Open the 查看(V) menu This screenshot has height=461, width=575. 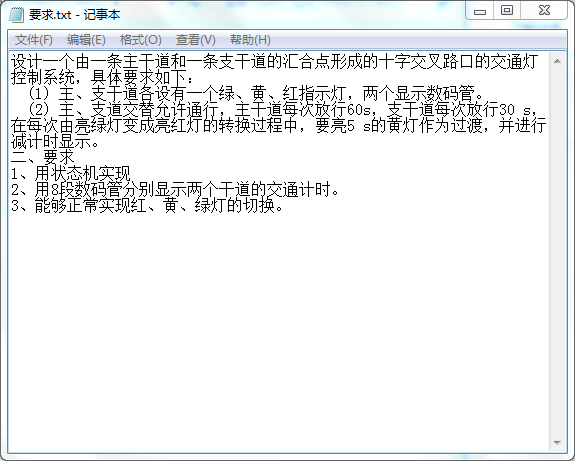point(195,40)
